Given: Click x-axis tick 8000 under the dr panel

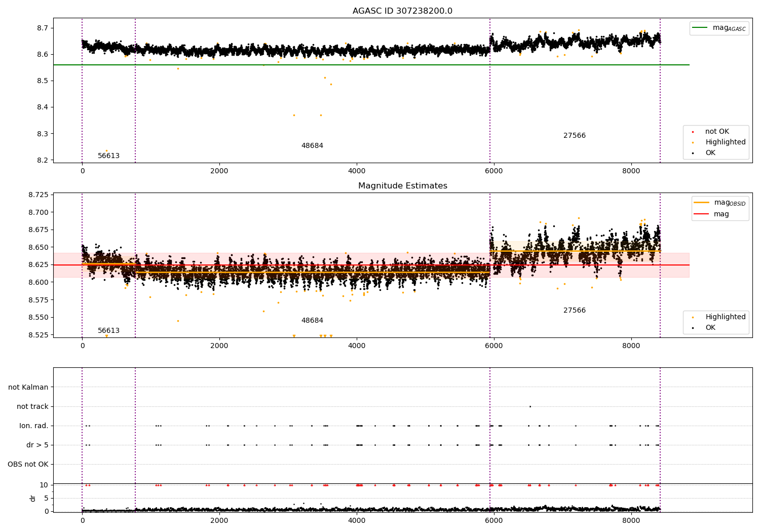Looking at the screenshot, I should click(x=631, y=521).
